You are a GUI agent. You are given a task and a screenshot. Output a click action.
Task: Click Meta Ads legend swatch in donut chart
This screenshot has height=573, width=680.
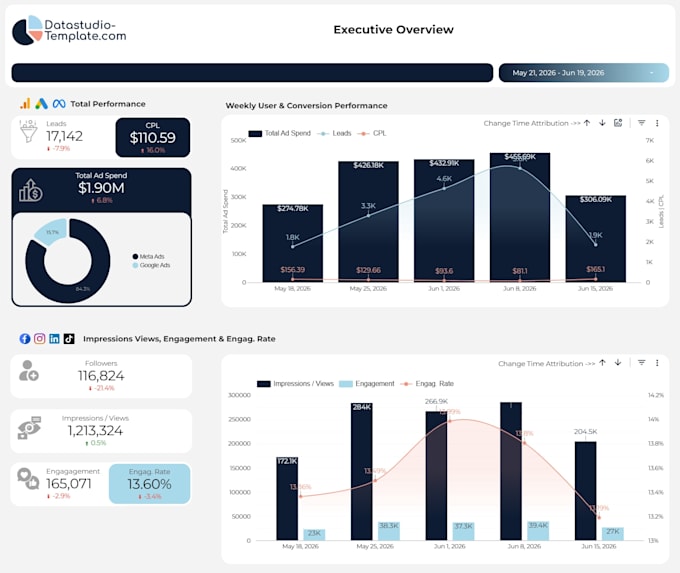click(x=135, y=256)
